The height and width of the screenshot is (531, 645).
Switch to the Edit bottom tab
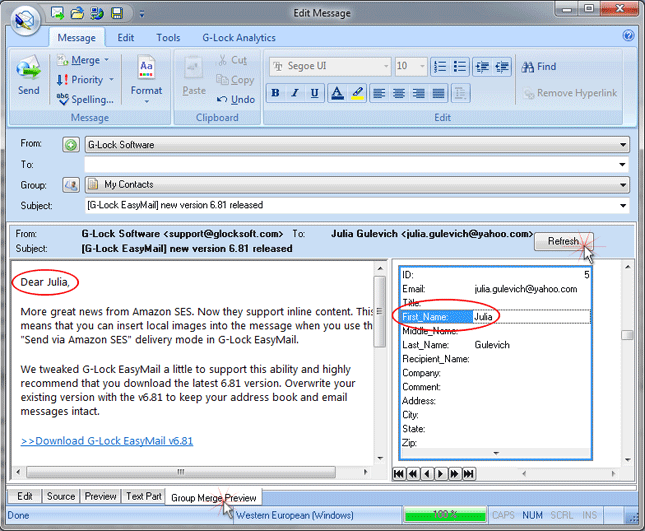(x=25, y=496)
